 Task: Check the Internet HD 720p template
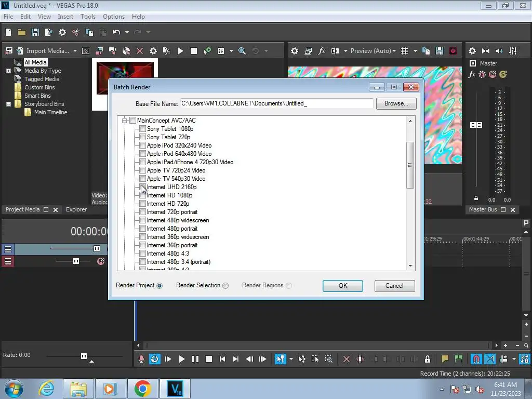point(142,204)
